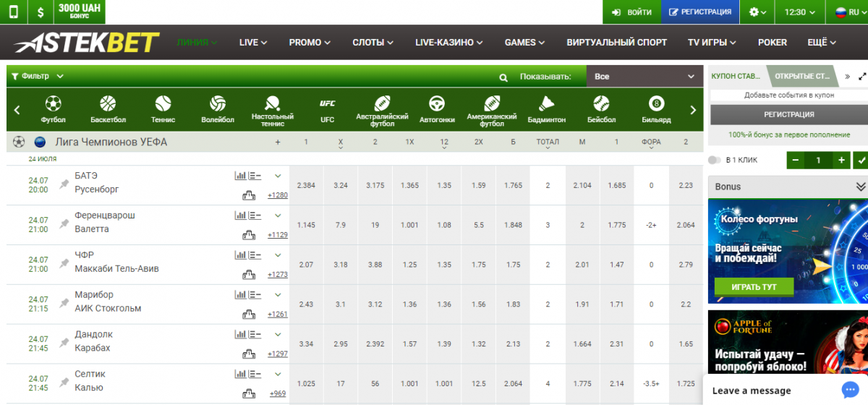Expand Дандолк match row chevron
This screenshot has height=405, width=868.
[x=278, y=335]
